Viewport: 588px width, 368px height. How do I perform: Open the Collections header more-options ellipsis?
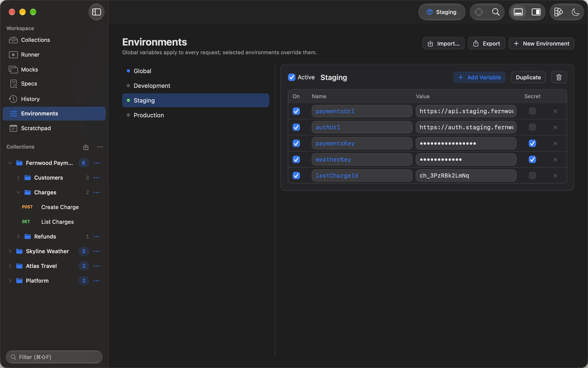pos(100,147)
